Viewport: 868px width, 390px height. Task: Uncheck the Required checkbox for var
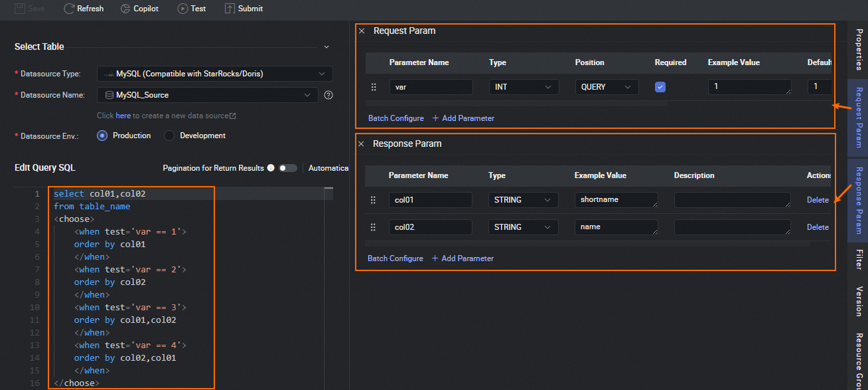660,87
